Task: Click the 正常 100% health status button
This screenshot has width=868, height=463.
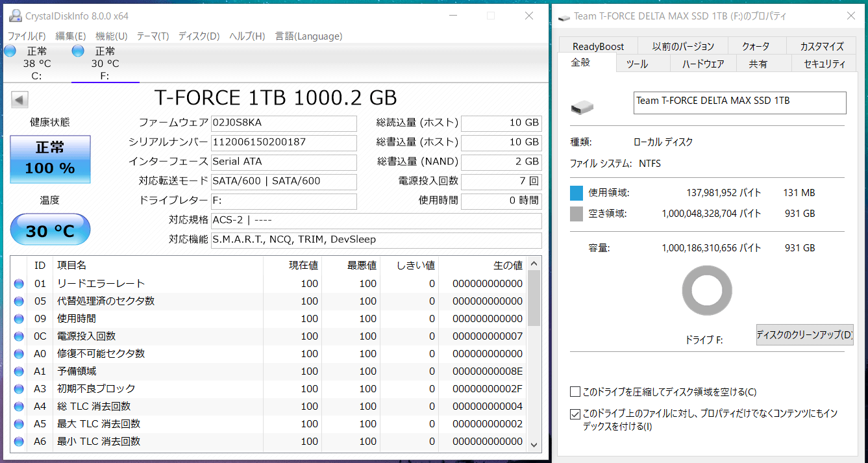Action: coord(50,159)
